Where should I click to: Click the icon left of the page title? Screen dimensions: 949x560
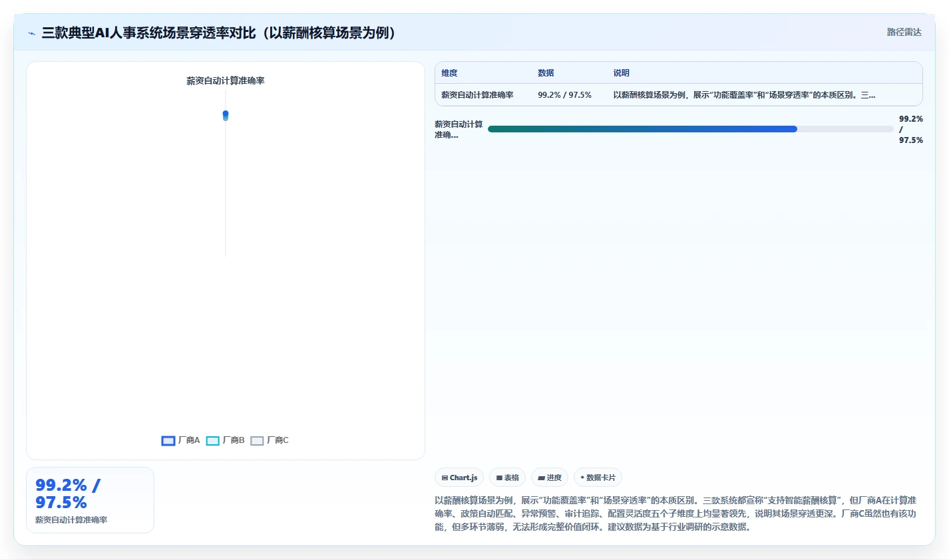pyautogui.click(x=31, y=33)
